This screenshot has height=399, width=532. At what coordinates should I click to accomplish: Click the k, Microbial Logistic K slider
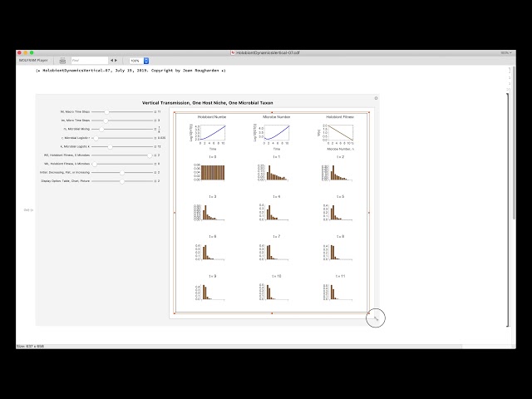pos(122,146)
